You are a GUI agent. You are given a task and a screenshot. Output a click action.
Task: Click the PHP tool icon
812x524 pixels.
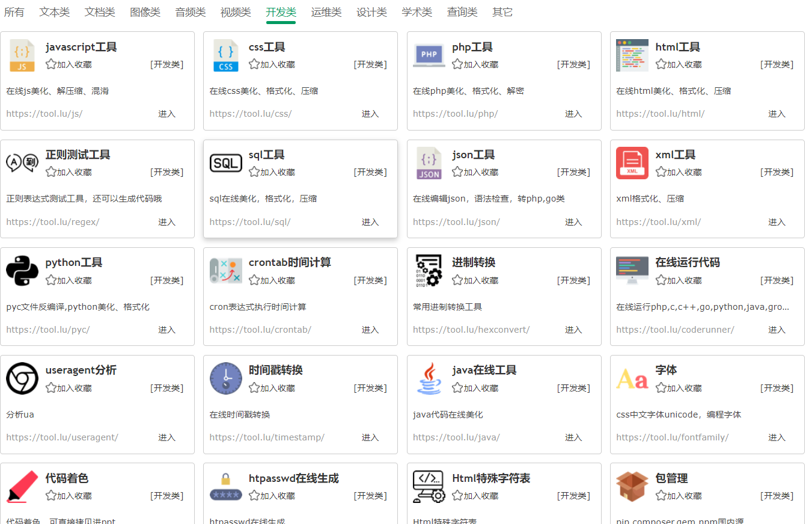coord(429,55)
